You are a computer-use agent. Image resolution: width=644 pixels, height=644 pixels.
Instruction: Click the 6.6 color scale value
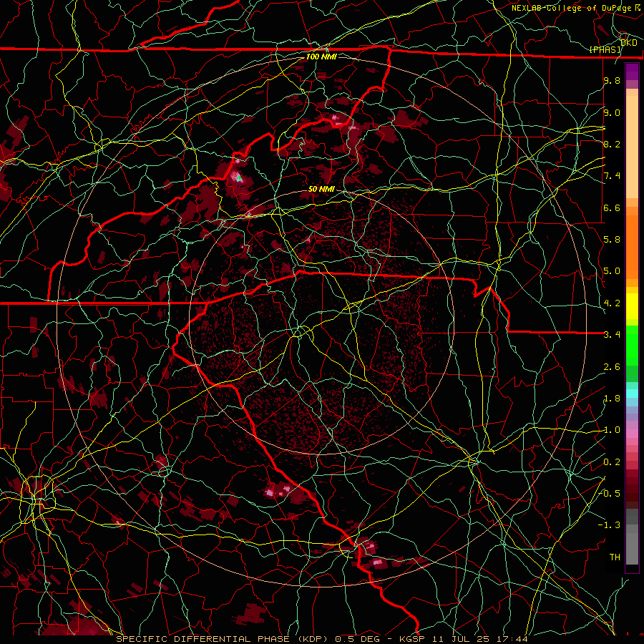coord(612,208)
